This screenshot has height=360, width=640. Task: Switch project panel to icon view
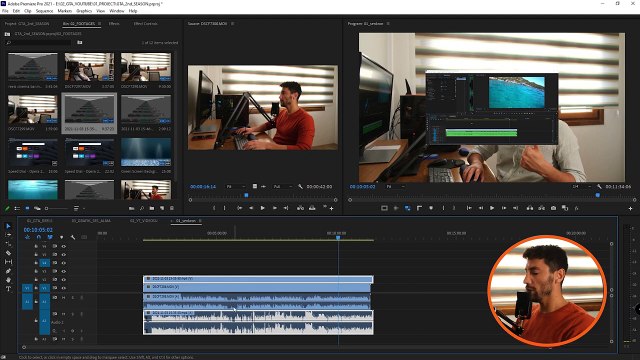pyautogui.click(x=27, y=208)
